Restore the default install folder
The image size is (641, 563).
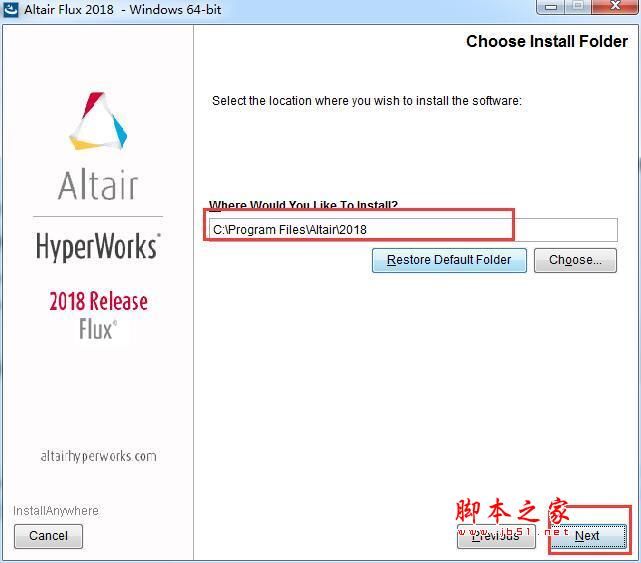coord(449,260)
